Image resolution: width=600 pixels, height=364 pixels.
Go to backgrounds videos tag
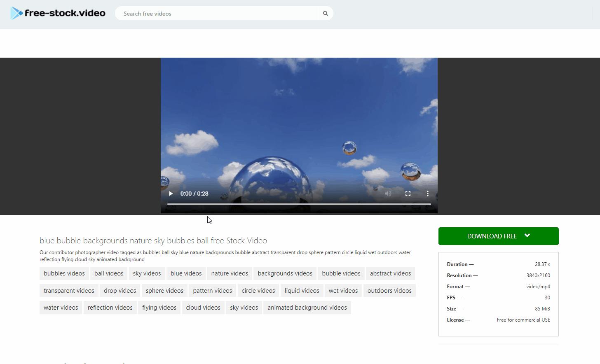pos(285,273)
